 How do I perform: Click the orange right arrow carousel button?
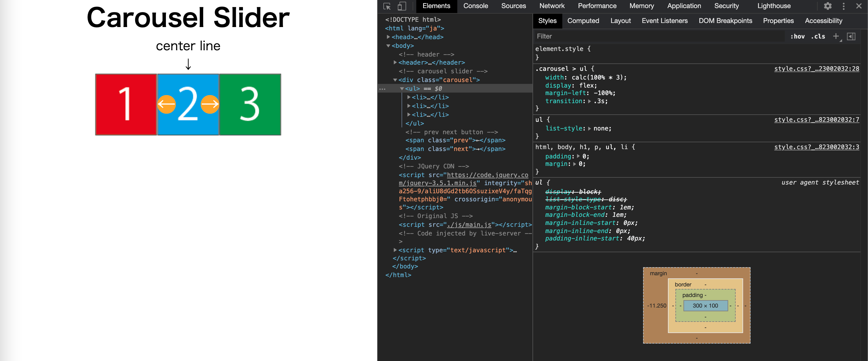[x=210, y=104]
